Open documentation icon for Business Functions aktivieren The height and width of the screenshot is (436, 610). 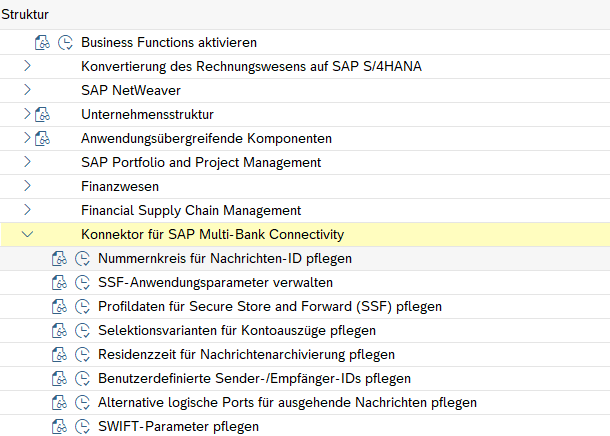point(42,43)
